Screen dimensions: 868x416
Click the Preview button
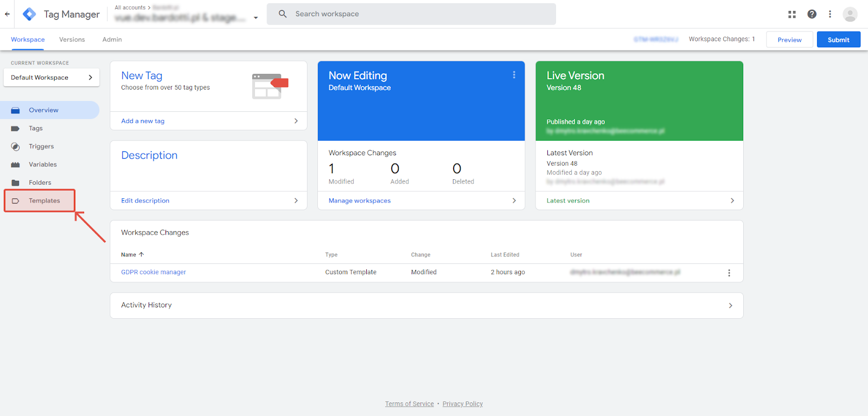[789, 40]
